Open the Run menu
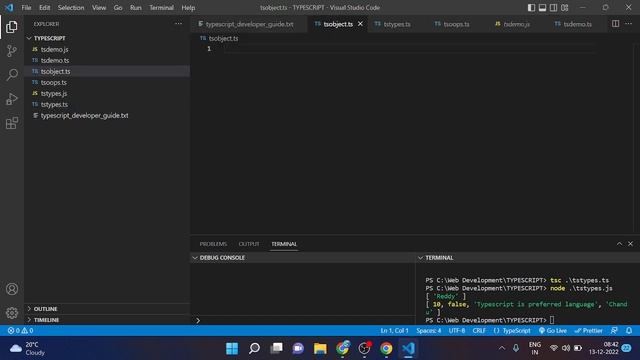The image size is (640, 360). 136,7
